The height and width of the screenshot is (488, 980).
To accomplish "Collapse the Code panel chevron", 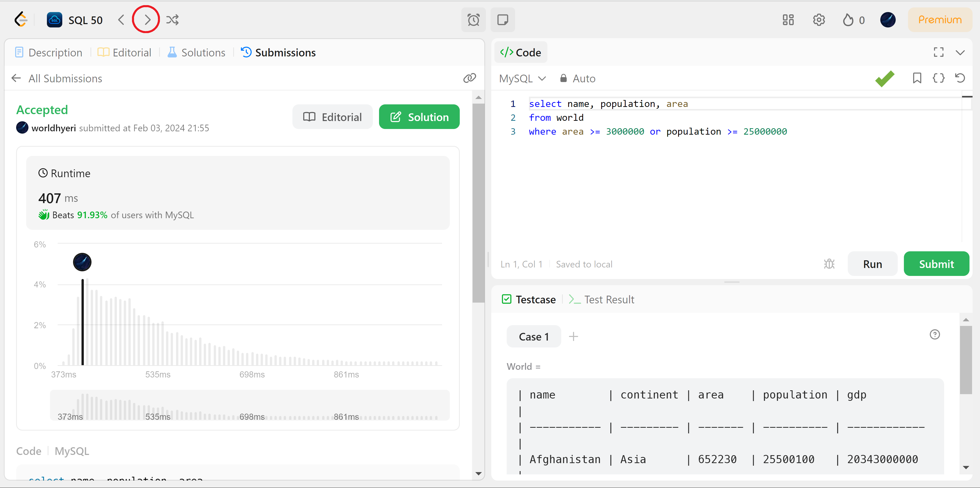I will pyautogui.click(x=960, y=53).
